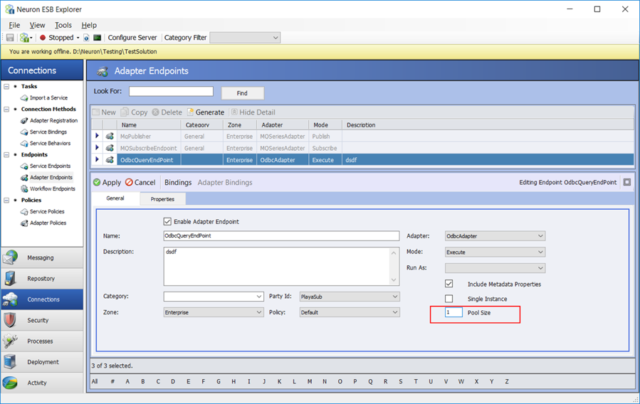This screenshot has width=640, height=404.
Task: Open the Run As dropdown
Action: (495, 268)
